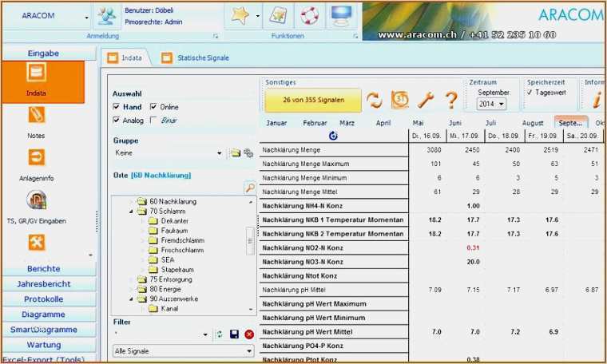The height and width of the screenshot is (364, 607).
Task: Uncheck the Online checkbox
Action: coord(153,107)
